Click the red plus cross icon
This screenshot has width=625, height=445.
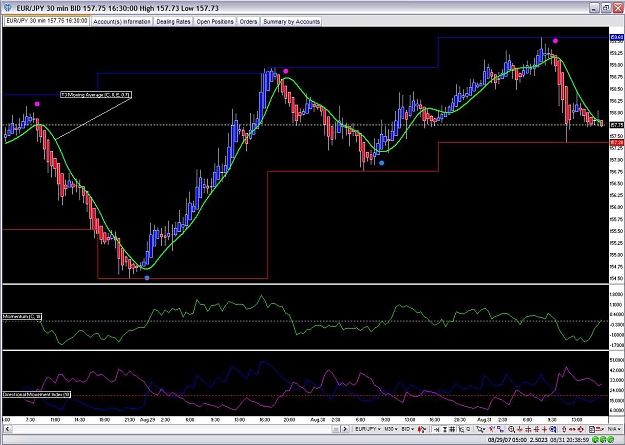pyautogui.click(x=544, y=429)
